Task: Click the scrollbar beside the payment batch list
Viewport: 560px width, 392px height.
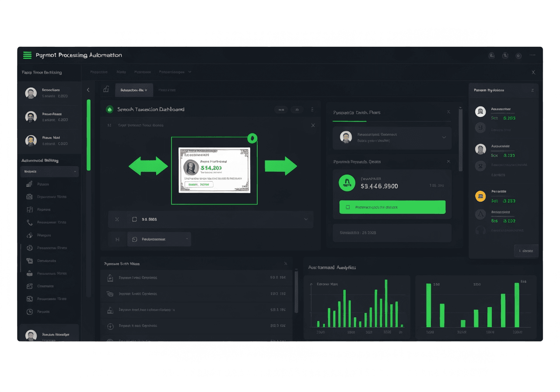Action: tap(296, 292)
